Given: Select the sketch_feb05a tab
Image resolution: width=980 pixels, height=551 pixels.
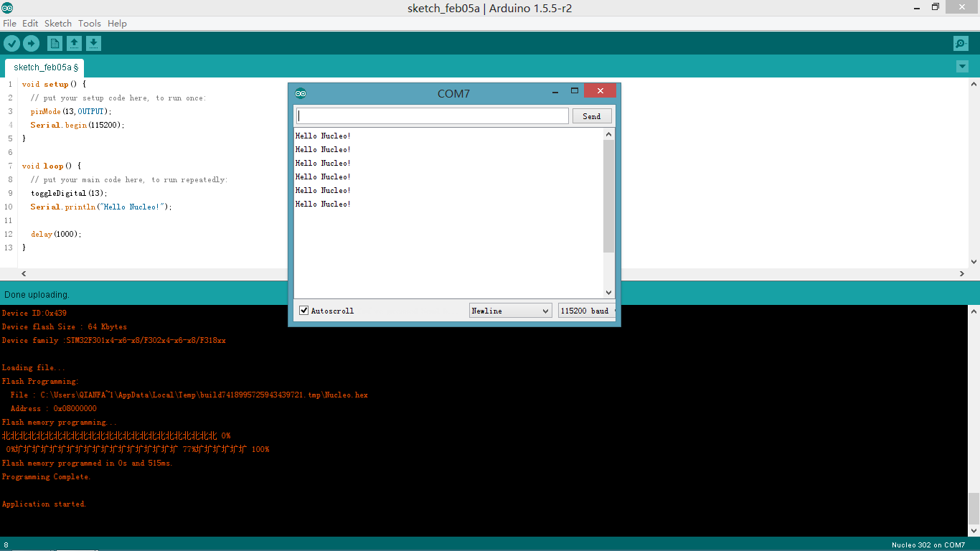Looking at the screenshot, I should coord(45,67).
